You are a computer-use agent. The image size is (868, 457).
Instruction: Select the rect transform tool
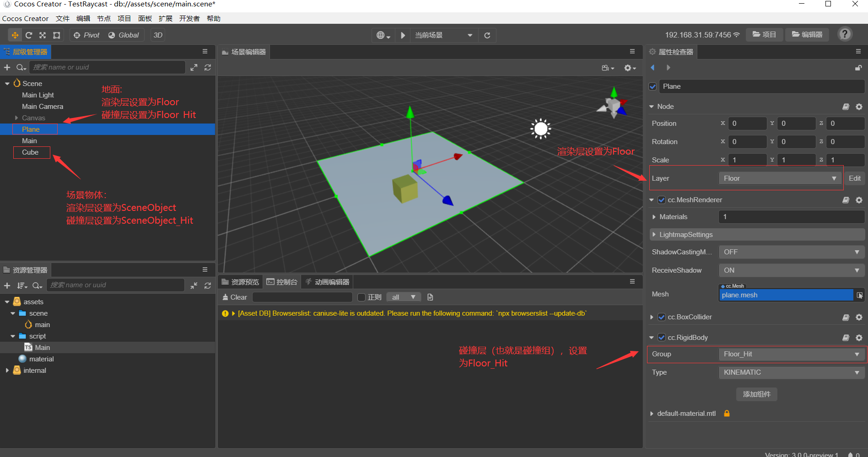point(56,35)
